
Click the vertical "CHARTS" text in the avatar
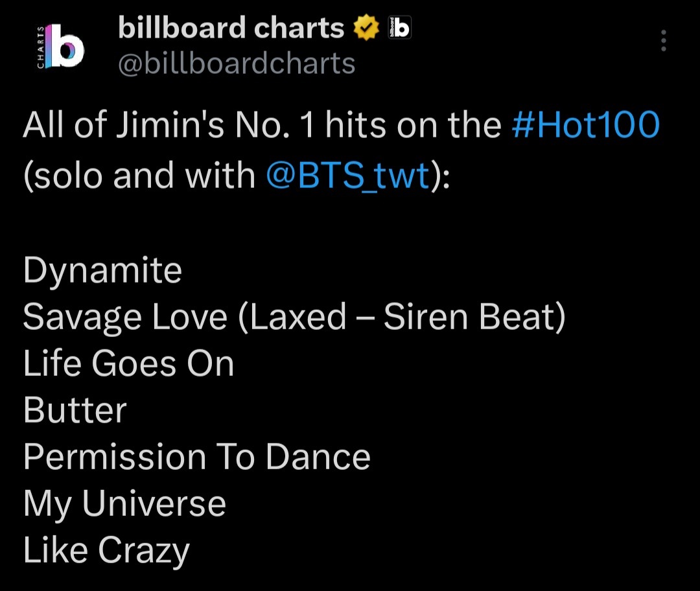click(x=40, y=46)
